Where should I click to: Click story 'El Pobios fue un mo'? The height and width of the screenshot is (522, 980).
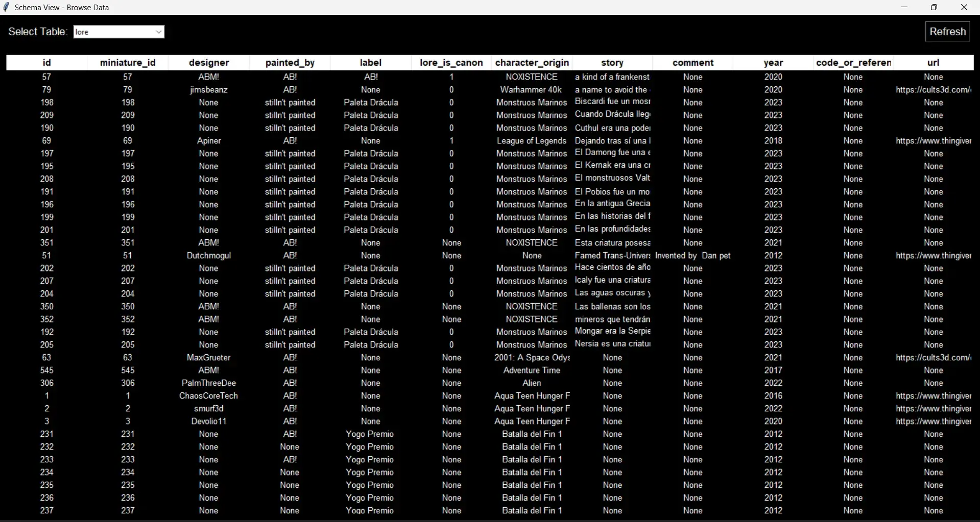coord(612,192)
